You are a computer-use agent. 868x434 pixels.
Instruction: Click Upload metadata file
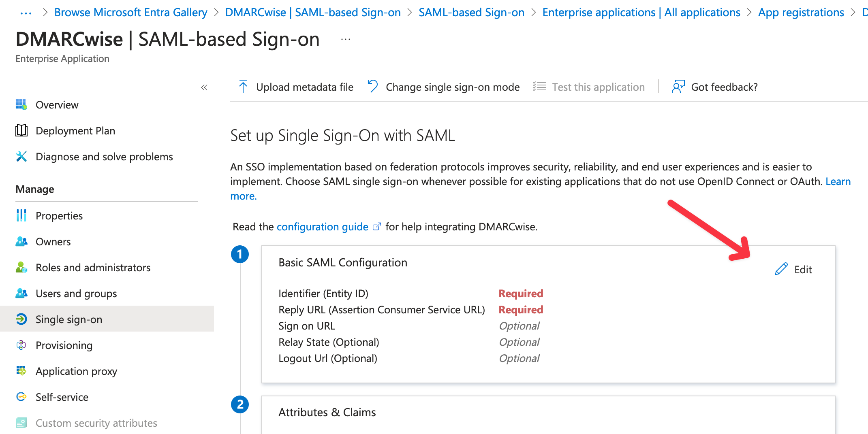pyautogui.click(x=296, y=87)
